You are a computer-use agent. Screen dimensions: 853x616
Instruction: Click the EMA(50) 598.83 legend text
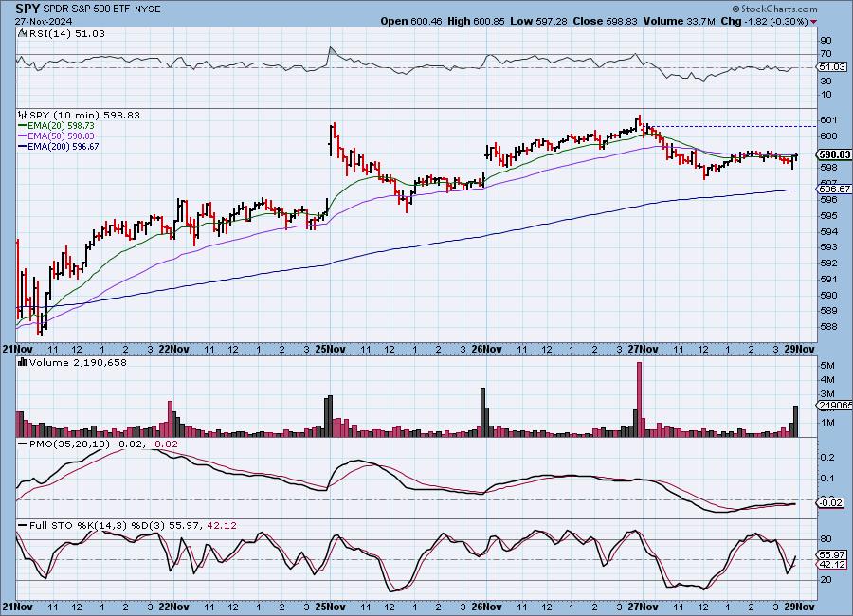[61, 136]
